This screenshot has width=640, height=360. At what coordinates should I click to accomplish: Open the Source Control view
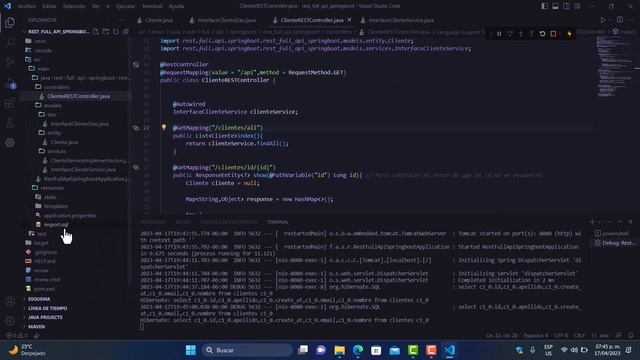(10, 62)
